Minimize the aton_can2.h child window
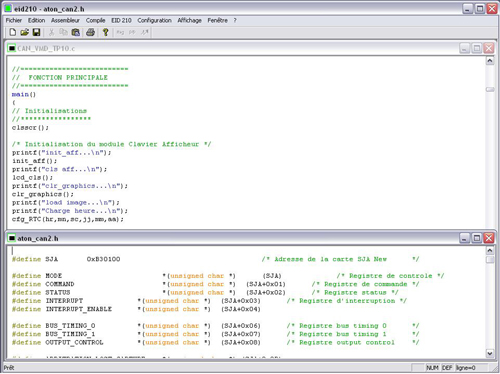Screen dimensions: 500x374 (x=464, y=238)
